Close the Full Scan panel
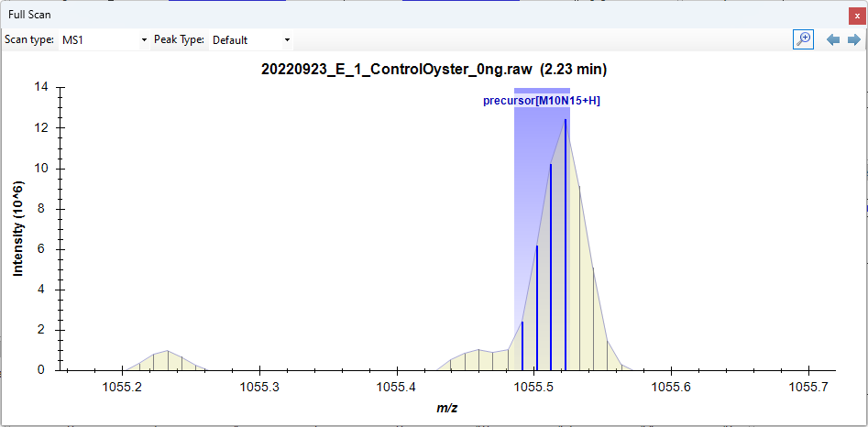The image size is (868, 427). [x=856, y=16]
